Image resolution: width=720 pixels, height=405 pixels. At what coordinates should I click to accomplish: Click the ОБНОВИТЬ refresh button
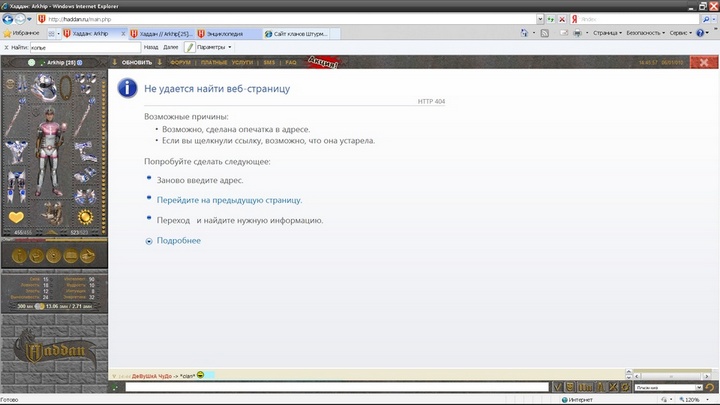click(136, 62)
